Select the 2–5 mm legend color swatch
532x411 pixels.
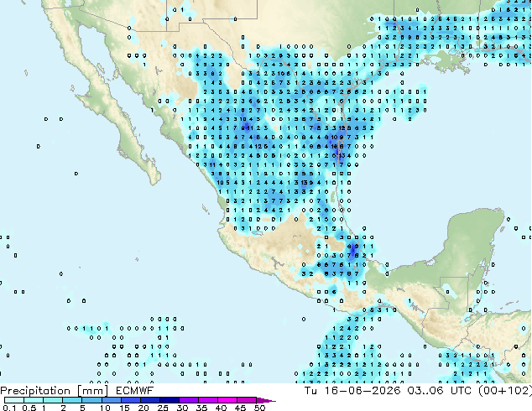click(72, 400)
